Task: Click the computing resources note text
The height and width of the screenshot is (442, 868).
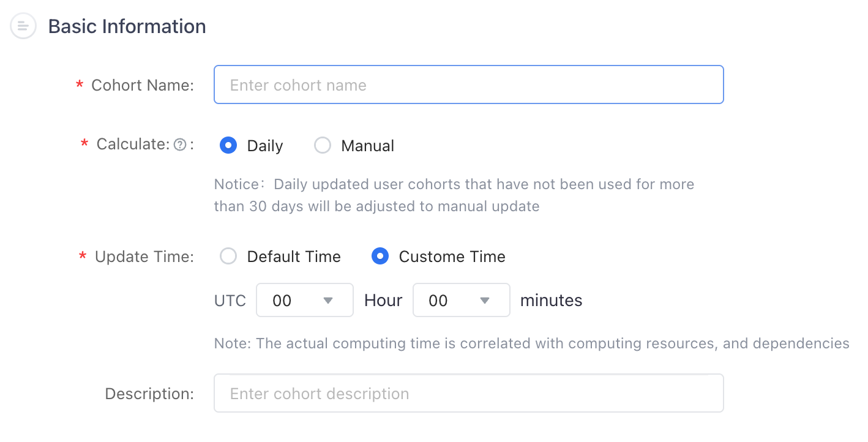Action: point(531,343)
